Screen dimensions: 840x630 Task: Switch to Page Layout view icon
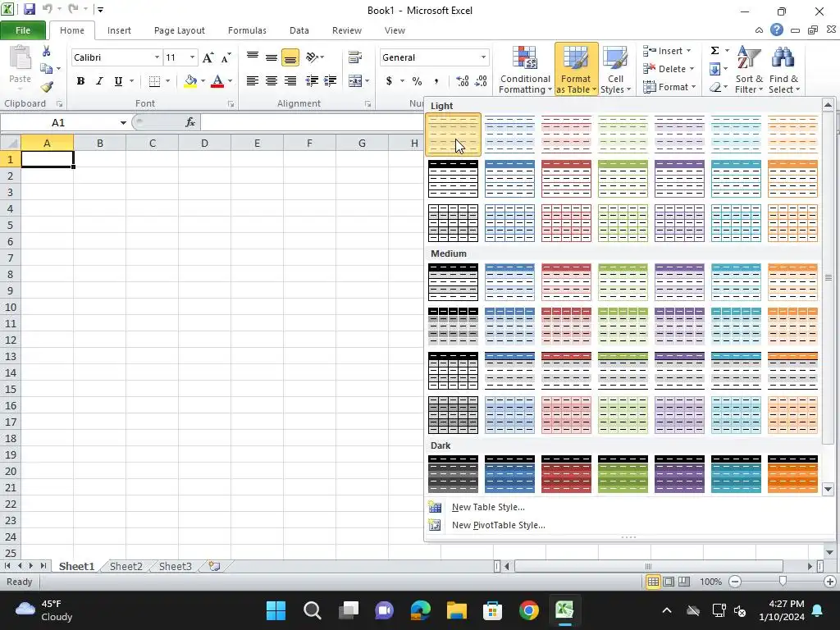(669, 582)
